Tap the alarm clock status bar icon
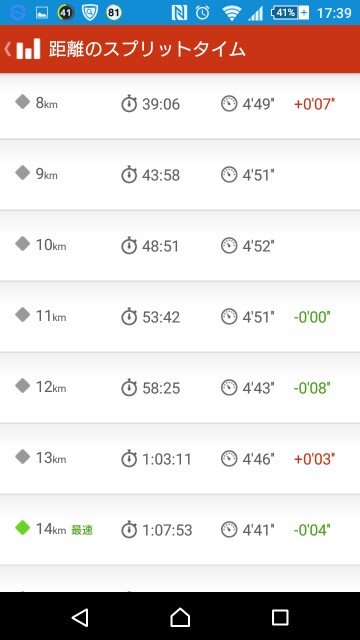Viewport: 360px width, 640px height. click(202, 13)
